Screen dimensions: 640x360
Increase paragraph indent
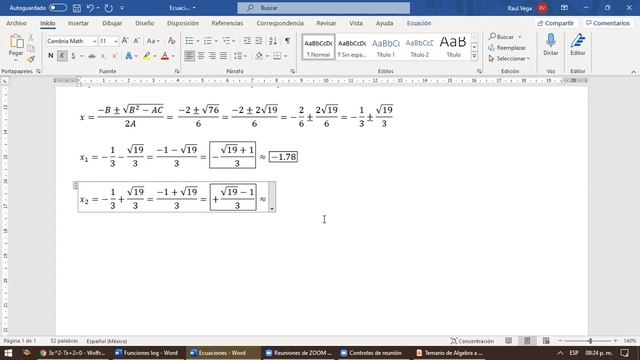point(259,41)
